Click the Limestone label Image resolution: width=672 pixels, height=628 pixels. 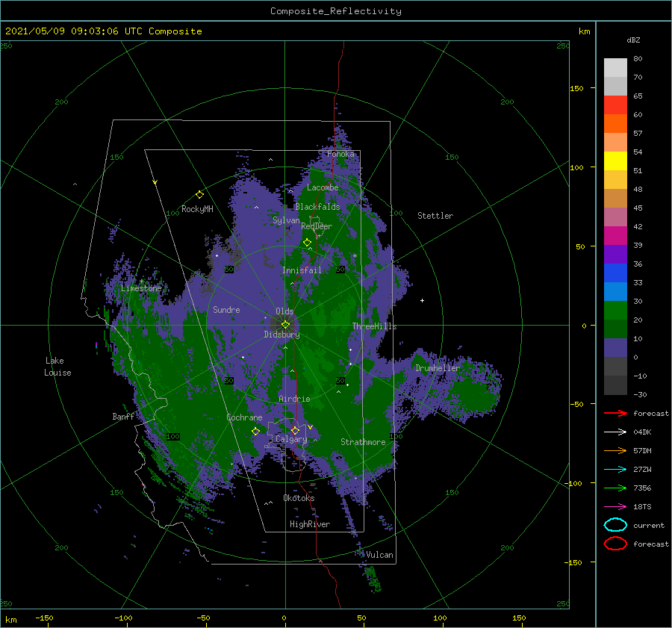pos(141,288)
